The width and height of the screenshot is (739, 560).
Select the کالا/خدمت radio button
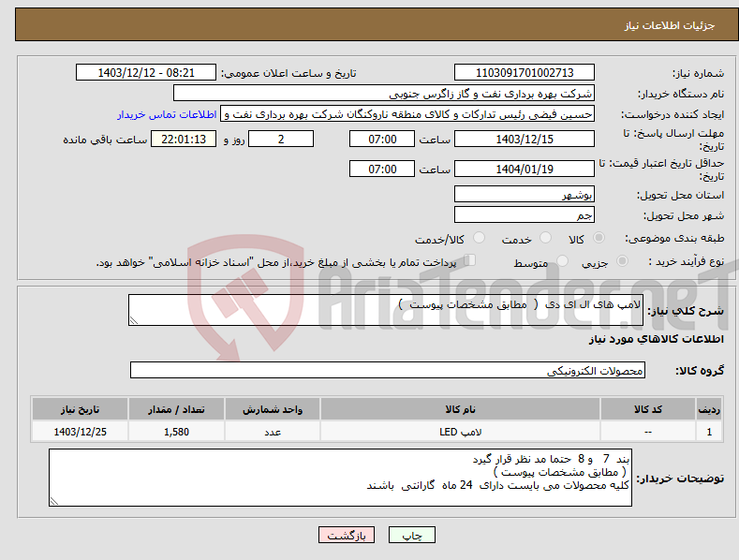click(x=479, y=238)
